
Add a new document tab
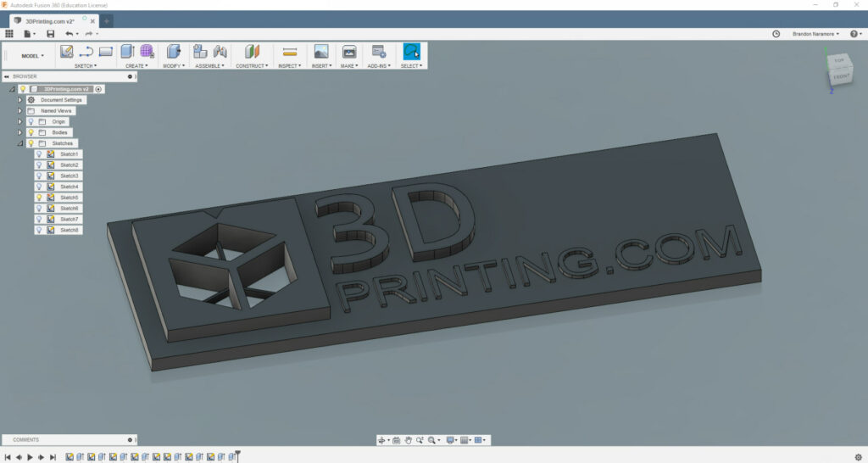pyautogui.click(x=106, y=21)
